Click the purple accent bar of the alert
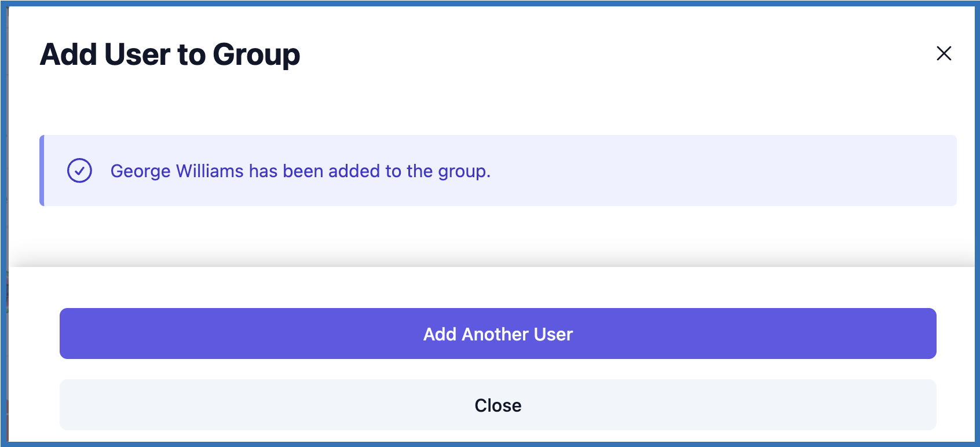This screenshot has height=447, width=980. pos(42,171)
